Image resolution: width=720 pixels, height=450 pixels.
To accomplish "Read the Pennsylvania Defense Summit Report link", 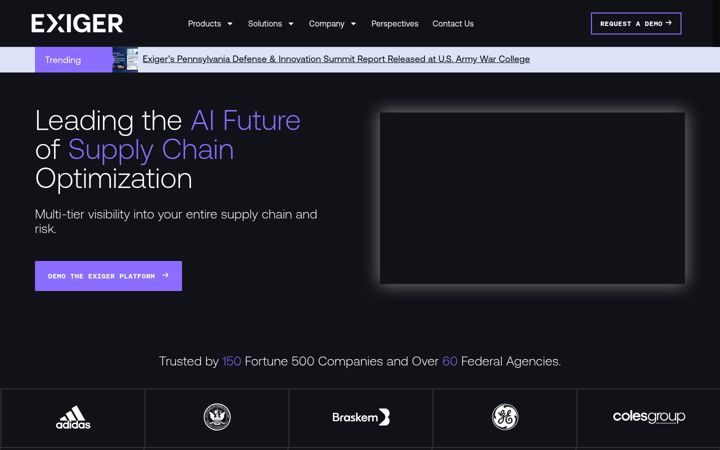I will 336,59.
